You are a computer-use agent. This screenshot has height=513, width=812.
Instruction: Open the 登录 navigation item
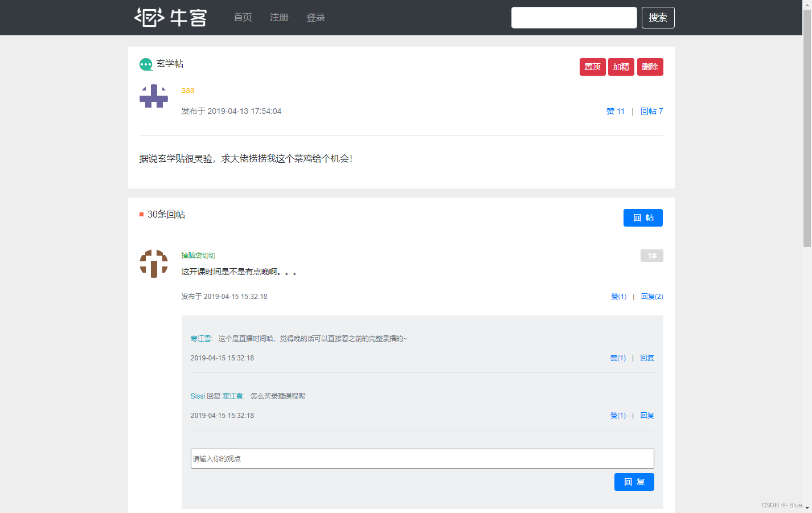(315, 18)
